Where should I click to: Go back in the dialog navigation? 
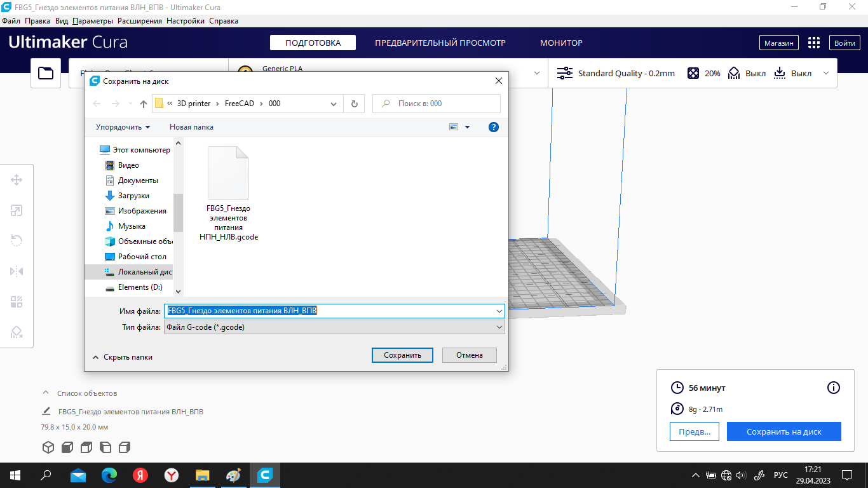(97, 104)
